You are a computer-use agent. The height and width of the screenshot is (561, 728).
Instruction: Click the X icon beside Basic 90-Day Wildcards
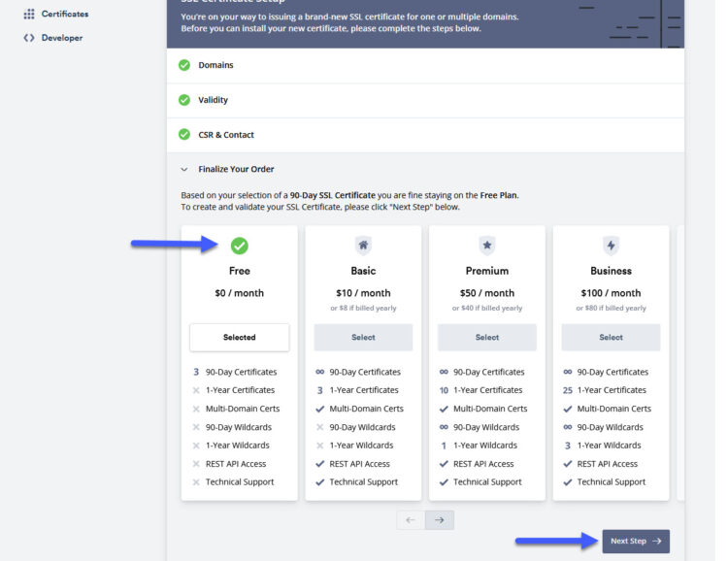[x=320, y=427]
